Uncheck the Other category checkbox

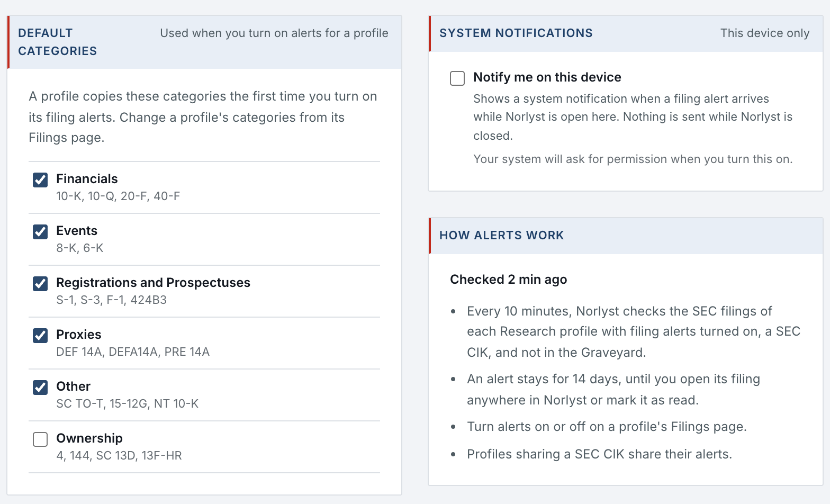pos(40,388)
